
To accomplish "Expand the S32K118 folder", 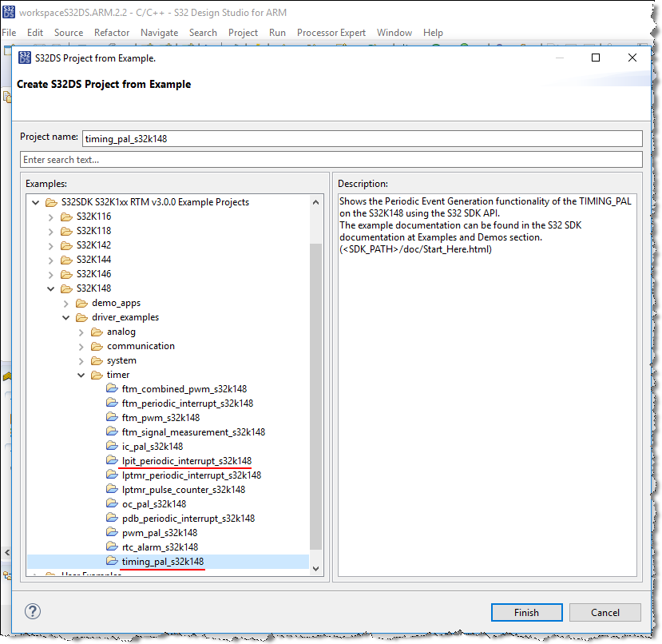I will point(51,232).
